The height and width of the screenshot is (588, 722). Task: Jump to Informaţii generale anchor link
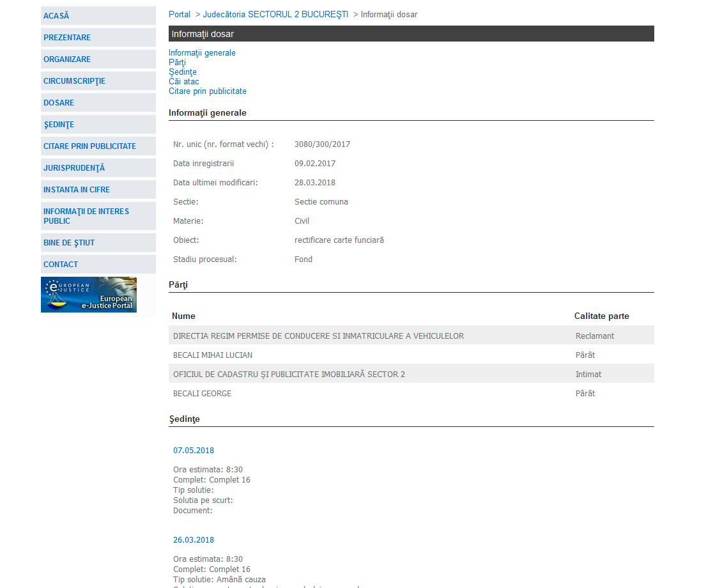tap(202, 53)
